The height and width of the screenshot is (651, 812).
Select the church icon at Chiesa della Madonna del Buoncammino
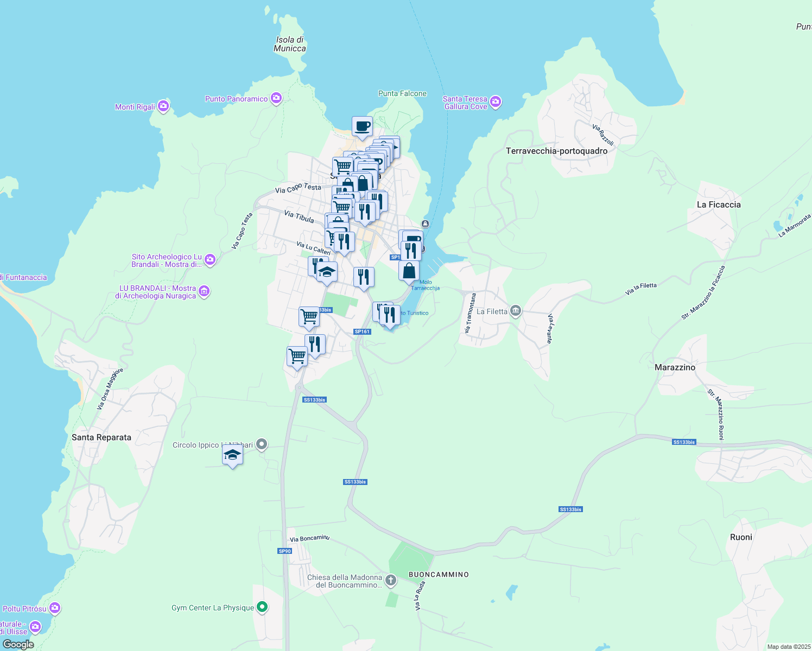(391, 580)
